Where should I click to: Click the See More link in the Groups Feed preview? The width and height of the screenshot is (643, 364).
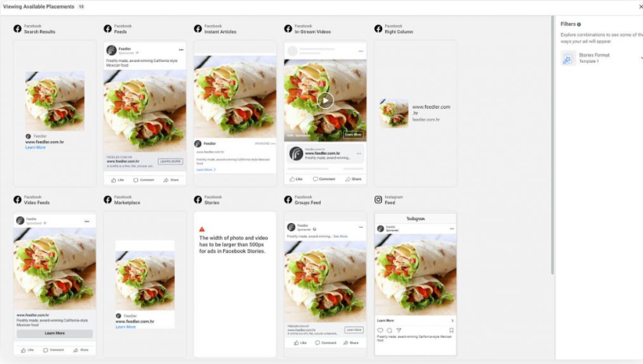click(341, 236)
